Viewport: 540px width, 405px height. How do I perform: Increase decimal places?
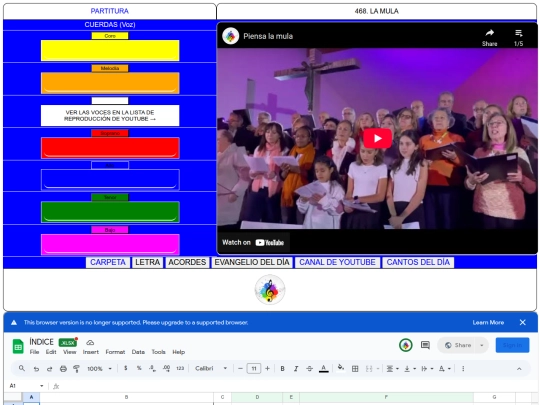click(166, 368)
